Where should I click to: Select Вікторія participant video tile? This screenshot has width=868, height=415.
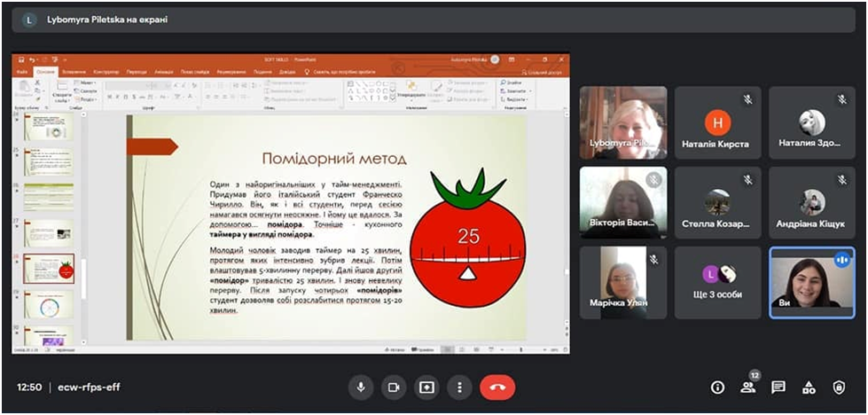(622, 202)
